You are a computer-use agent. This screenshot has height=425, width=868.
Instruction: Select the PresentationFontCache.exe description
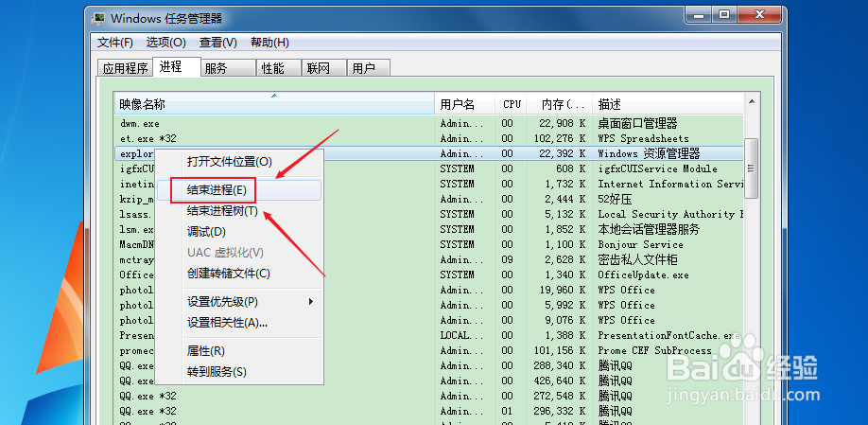668,335
